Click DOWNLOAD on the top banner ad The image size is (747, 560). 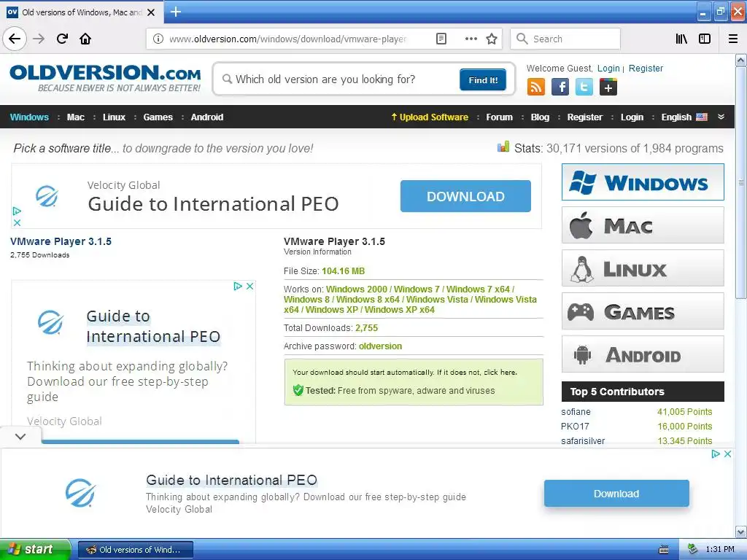(465, 196)
